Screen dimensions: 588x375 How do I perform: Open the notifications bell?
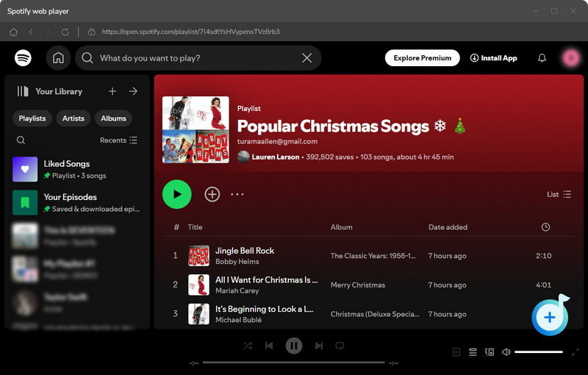[542, 58]
